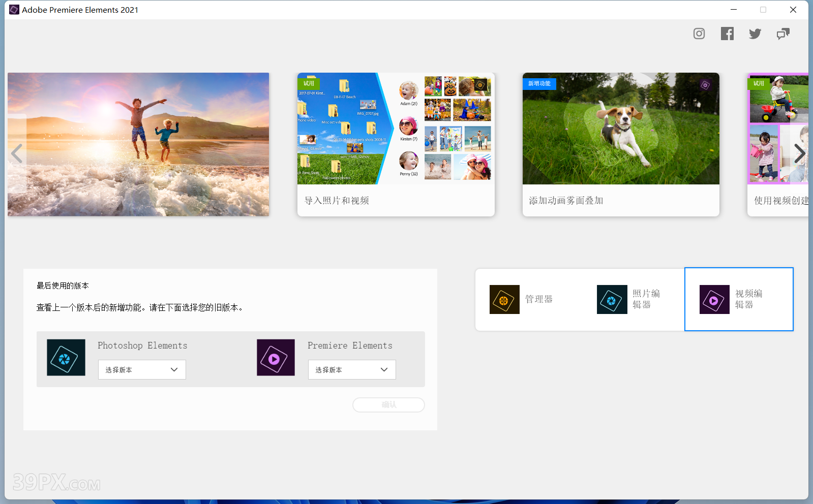Image resolution: width=813 pixels, height=504 pixels.
Task: Click the 新增功能 badge on dog card
Action: 539,84
